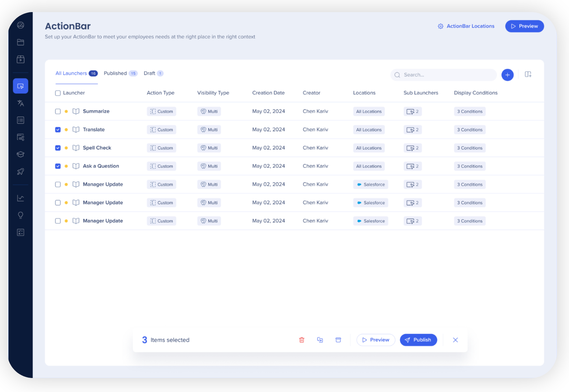Expand All Locations tag in Summarize row

(x=369, y=111)
